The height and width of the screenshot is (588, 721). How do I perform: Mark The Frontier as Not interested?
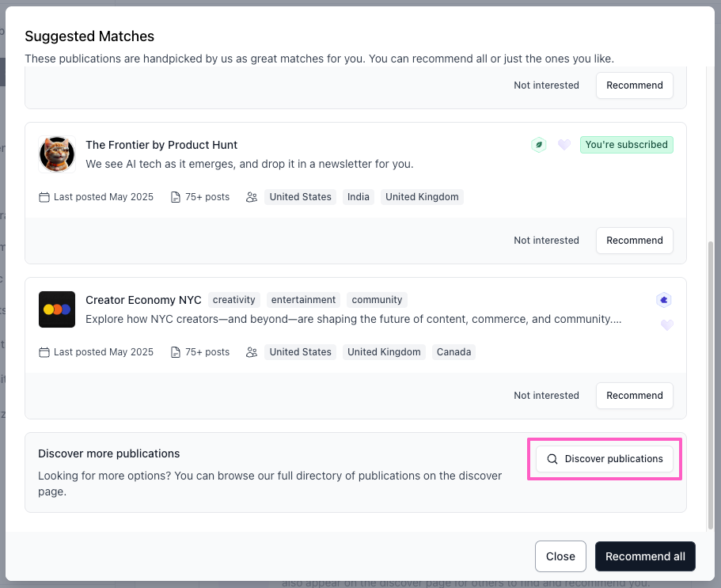[546, 241]
